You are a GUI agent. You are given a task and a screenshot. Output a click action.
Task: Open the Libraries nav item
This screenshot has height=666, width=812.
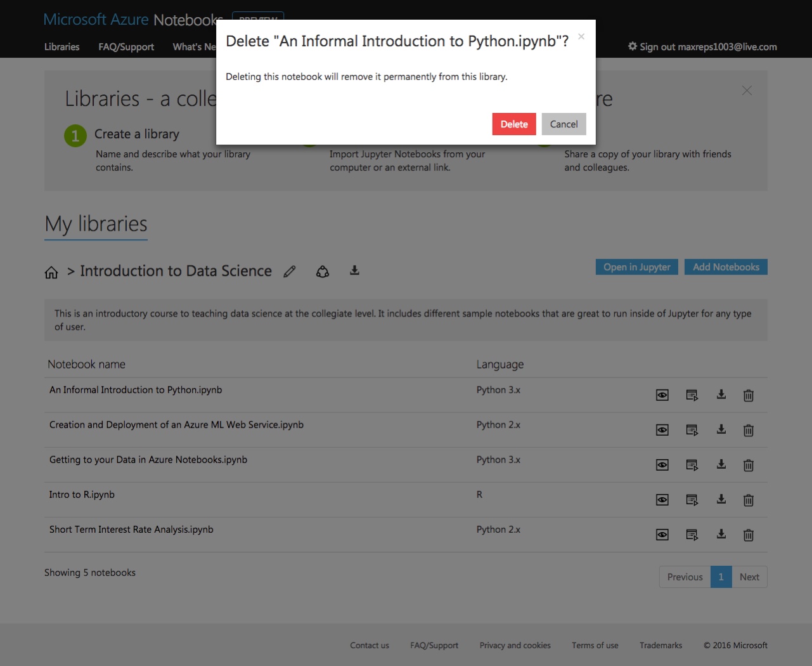(x=62, y=47)
